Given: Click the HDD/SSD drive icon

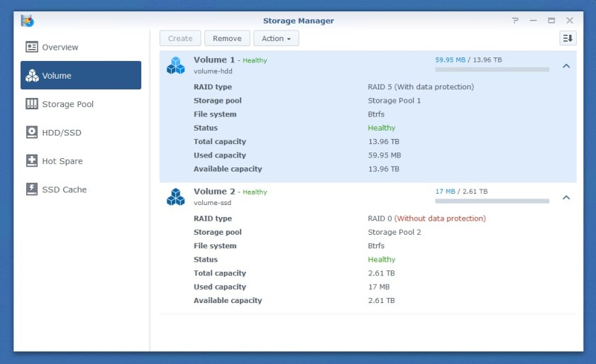Looking at the screenshot, I should (32, 133).
